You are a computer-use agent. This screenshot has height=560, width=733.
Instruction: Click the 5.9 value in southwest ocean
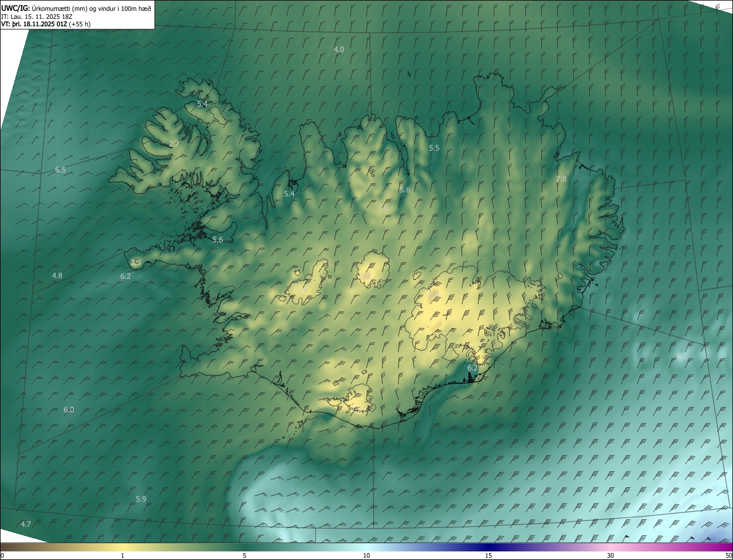coord(141,499)
